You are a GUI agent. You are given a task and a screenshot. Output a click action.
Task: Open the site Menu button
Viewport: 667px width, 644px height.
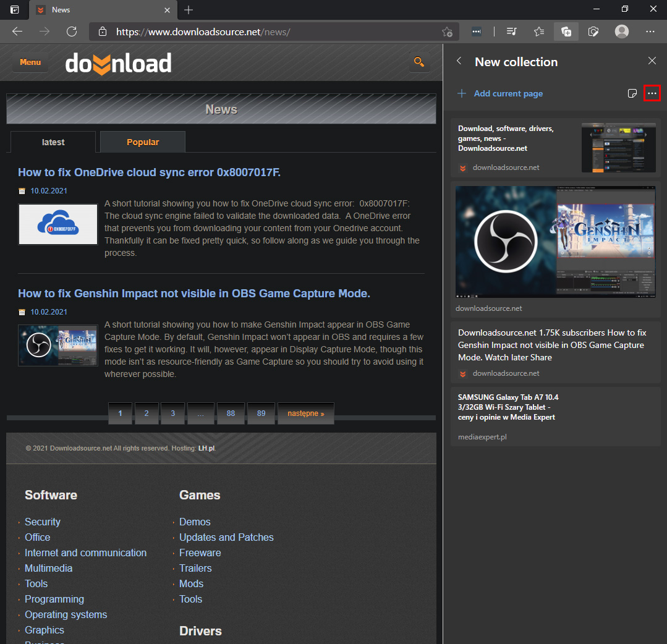point(30,62)
